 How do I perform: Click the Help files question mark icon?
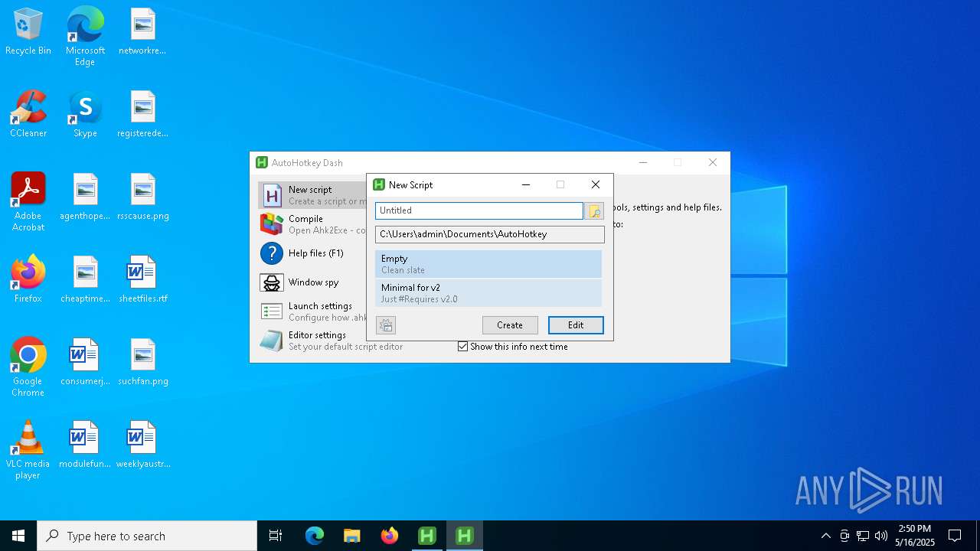tap(272, 253)
